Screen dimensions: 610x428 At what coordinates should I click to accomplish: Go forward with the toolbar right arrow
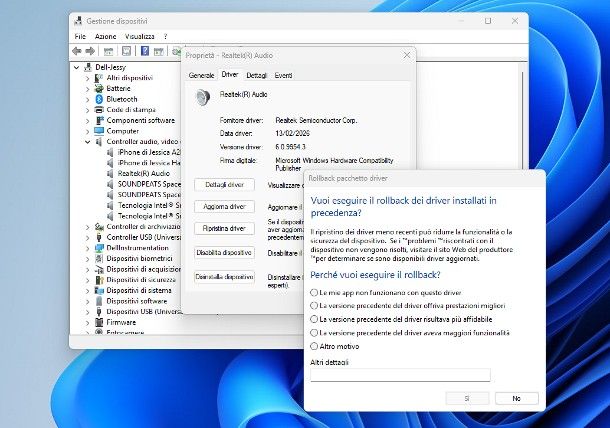[90, 51]
